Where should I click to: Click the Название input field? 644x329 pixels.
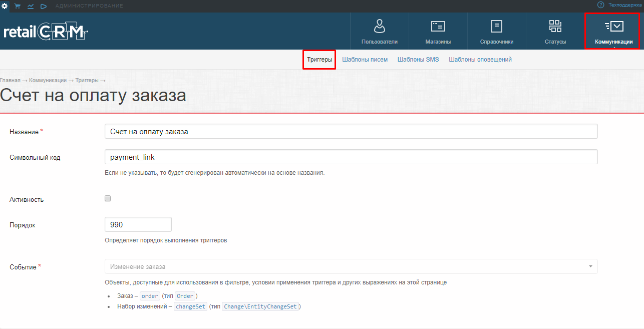[351, 131]
